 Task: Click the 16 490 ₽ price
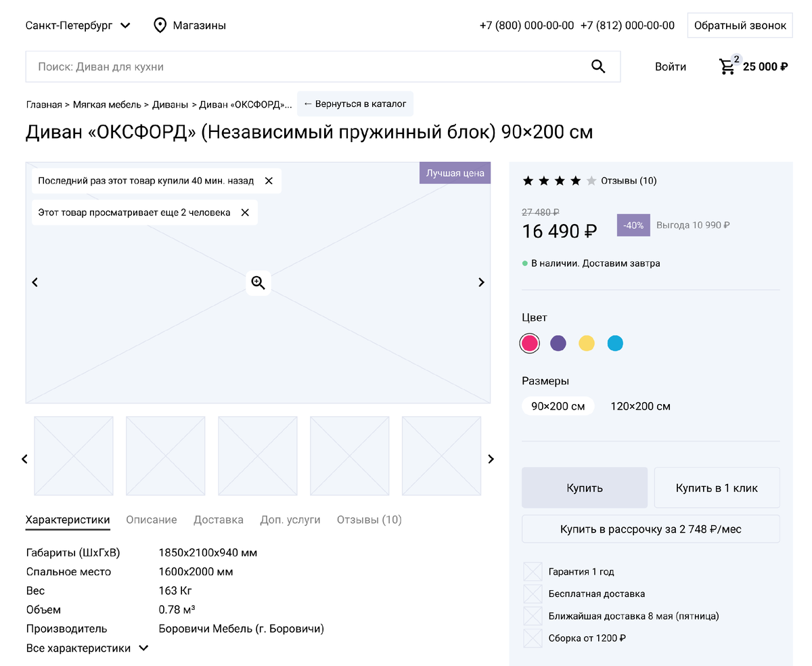pyautogui.click(x=560, y=231)
